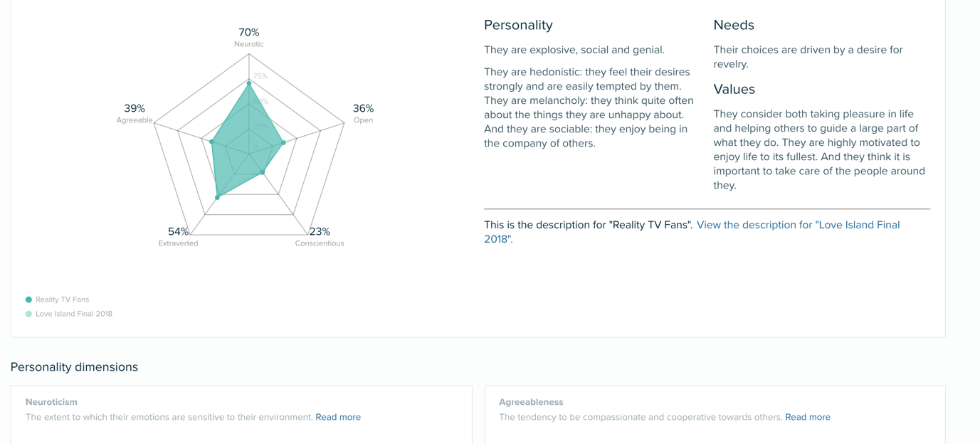980x444 pixels.
Task: Click the 39% Agreeable axis label
Action: (x=135, y=109)
